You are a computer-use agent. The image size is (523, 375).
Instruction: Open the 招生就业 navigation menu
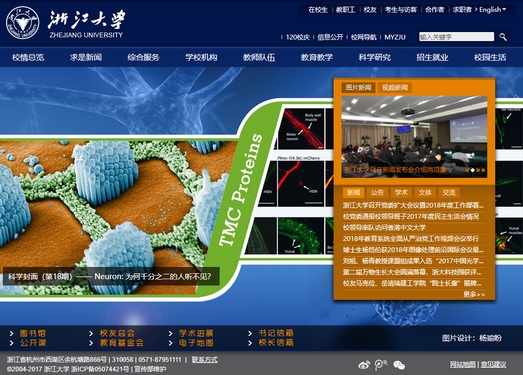[432, 57]
